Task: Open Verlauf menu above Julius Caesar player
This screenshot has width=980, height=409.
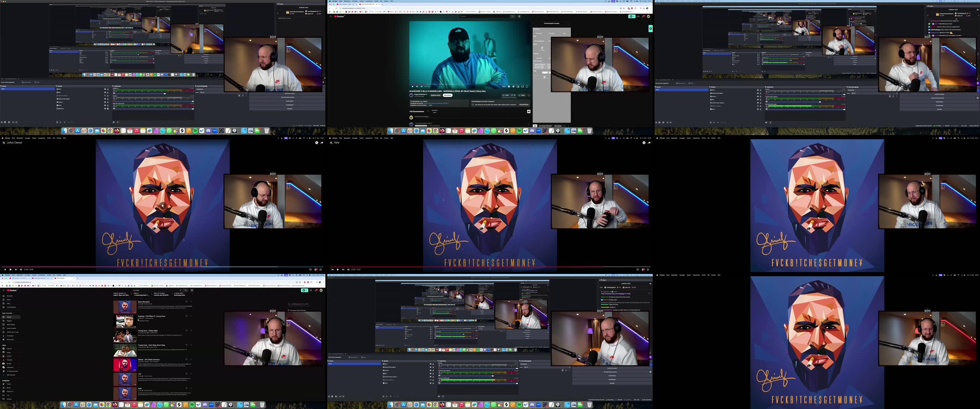Action: point(34,138)
